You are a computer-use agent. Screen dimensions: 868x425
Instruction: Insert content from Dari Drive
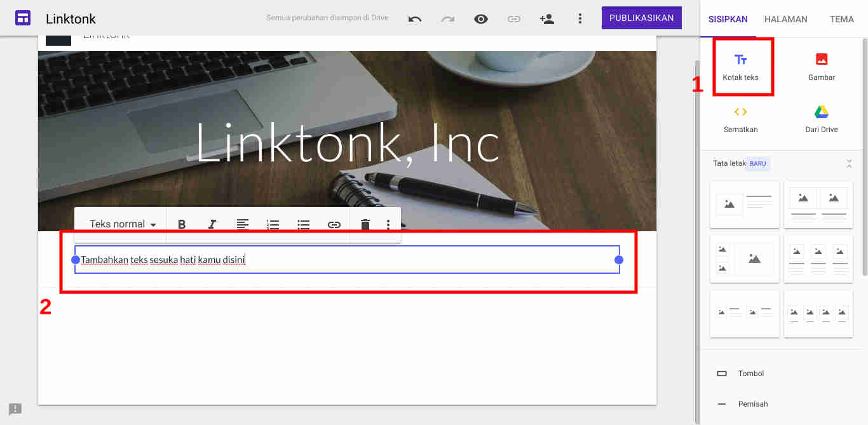click(821, 118)
